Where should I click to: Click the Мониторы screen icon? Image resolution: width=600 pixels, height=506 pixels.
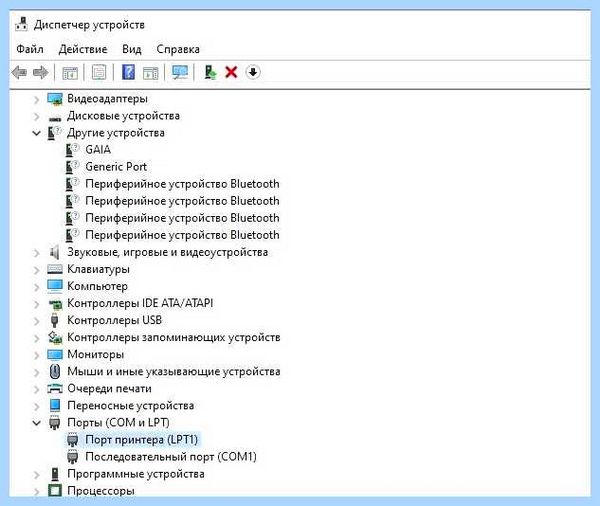point(55,354)
